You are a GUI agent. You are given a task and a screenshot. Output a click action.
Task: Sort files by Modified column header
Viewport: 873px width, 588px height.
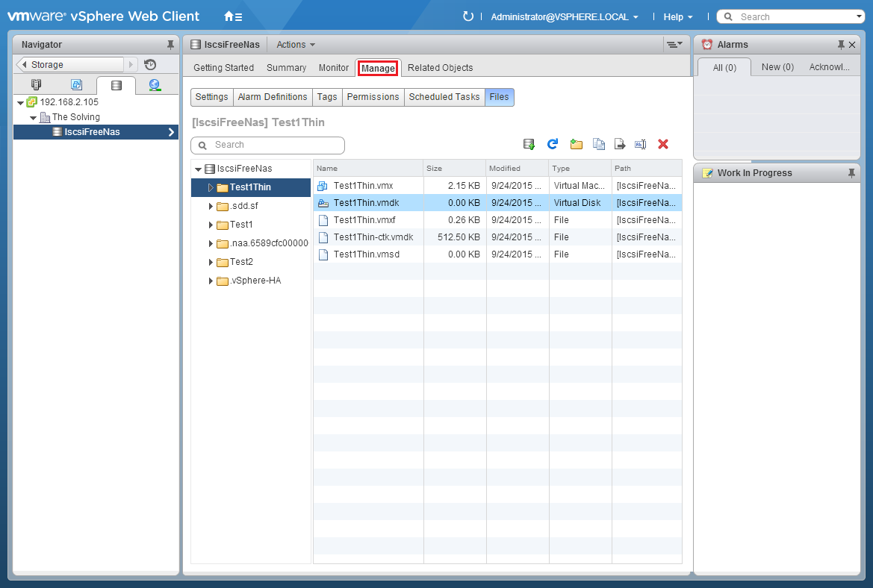tap(518, 168)
